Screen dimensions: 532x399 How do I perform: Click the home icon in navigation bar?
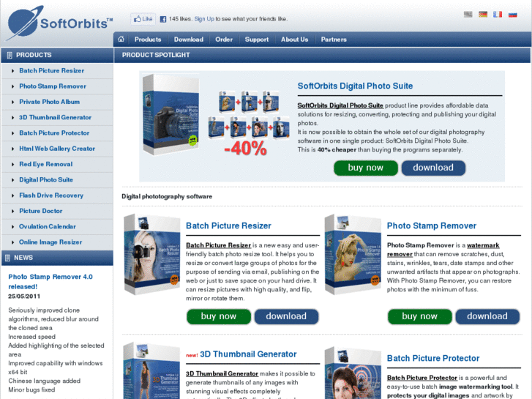(x=121, y=39)
